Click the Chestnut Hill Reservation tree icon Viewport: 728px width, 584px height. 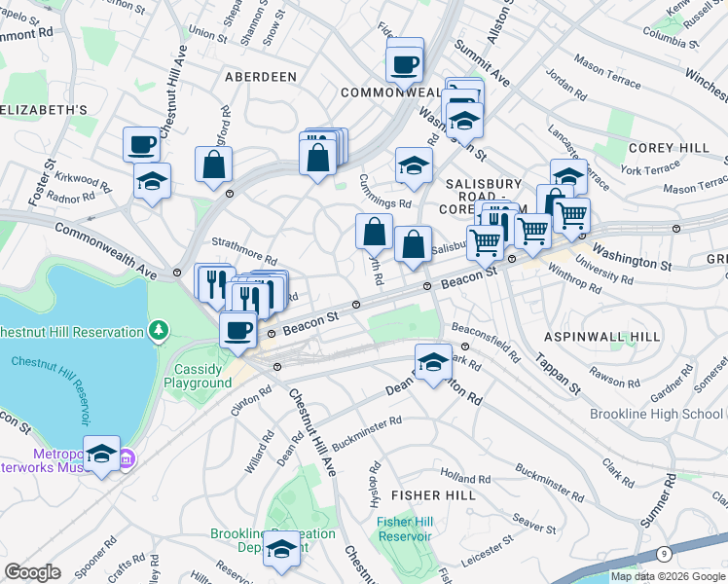159,331
